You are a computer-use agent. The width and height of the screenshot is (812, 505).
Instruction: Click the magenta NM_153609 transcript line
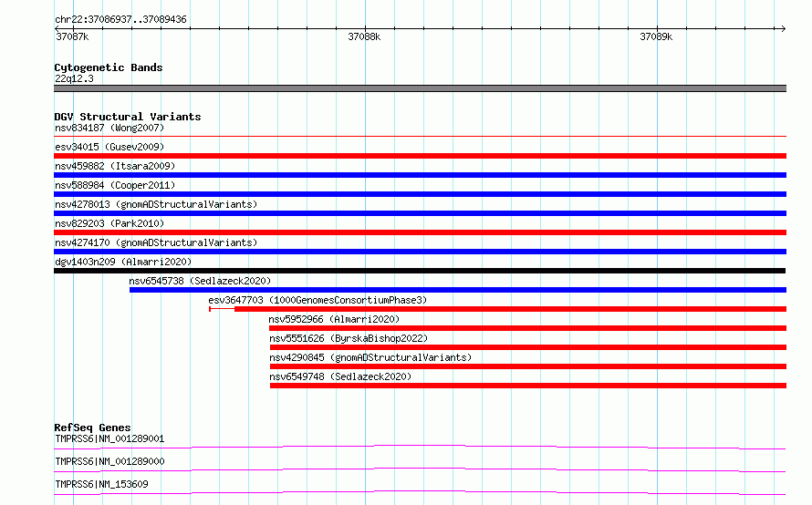click(x=420, y=492)
